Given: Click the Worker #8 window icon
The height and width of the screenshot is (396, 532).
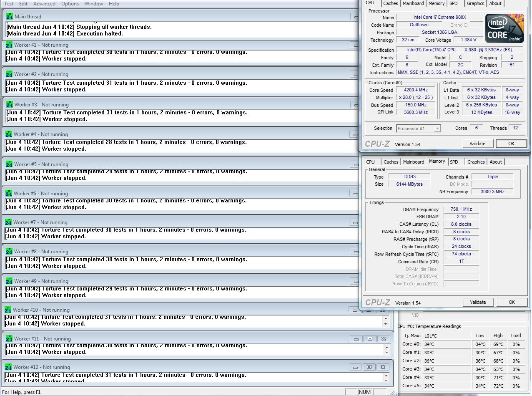Looking at the screenshot, I should [x=9, y=251].
